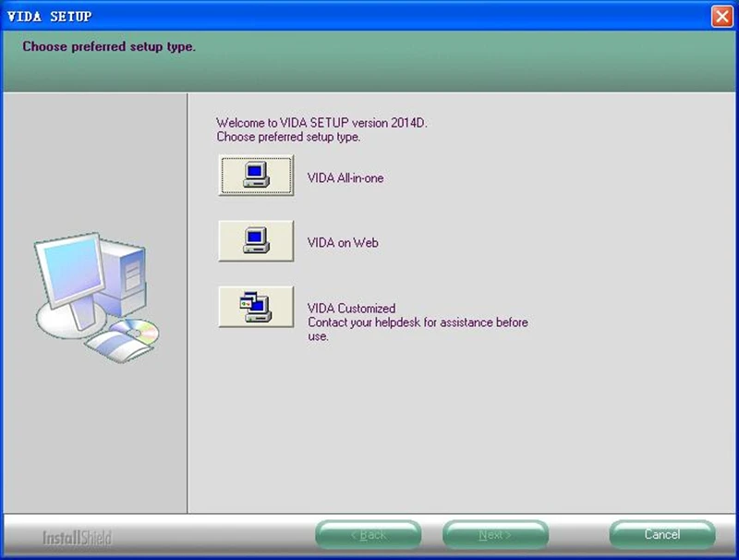
Task: Click the VIDA SETUP title bar text
Action: coord(50,17)
